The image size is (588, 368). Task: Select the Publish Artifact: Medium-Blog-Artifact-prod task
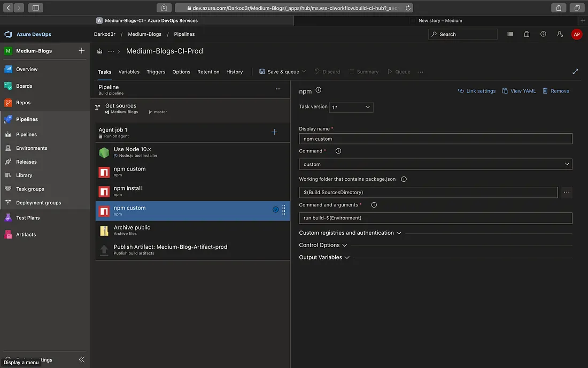pyautogui.click(x=193, y=250)
